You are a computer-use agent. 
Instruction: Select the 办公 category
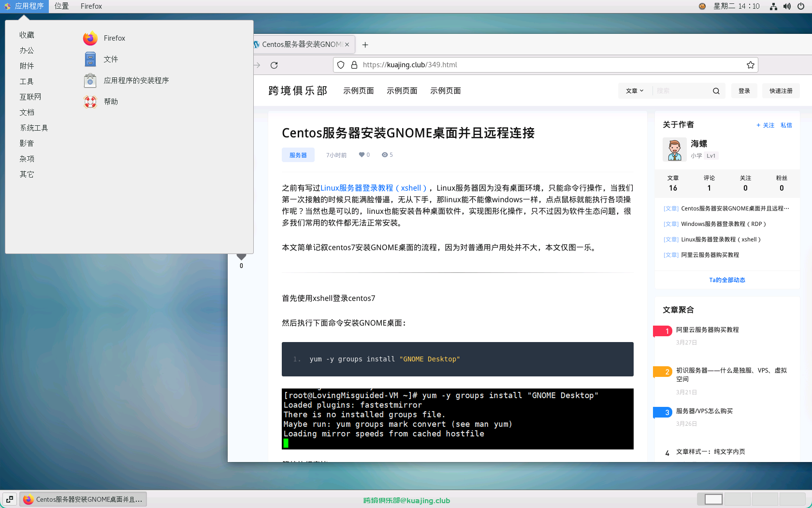[x=27, y=50]
